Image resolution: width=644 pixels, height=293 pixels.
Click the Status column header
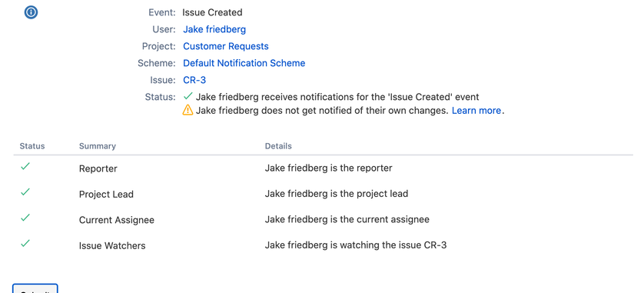tap(32, 146)
